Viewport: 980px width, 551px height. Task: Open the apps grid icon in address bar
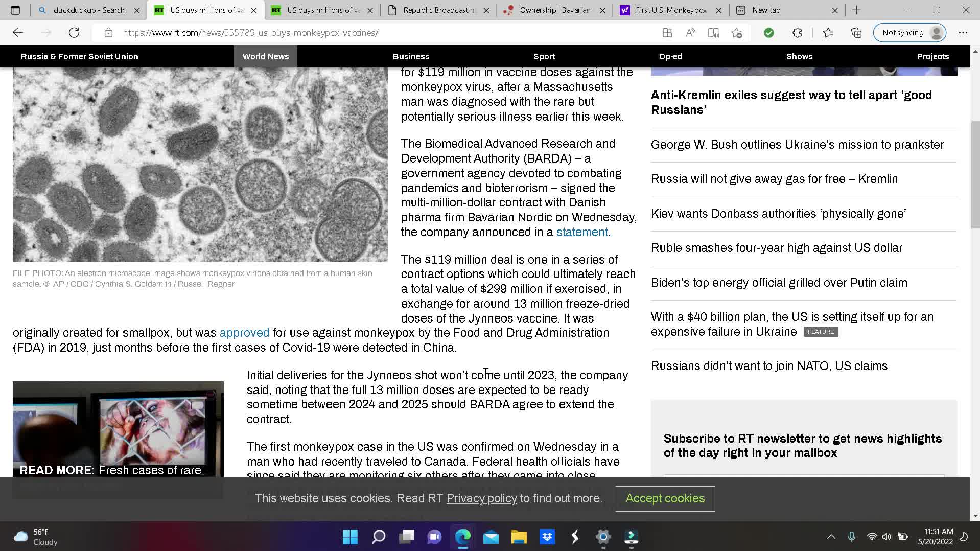coord(667,33)
